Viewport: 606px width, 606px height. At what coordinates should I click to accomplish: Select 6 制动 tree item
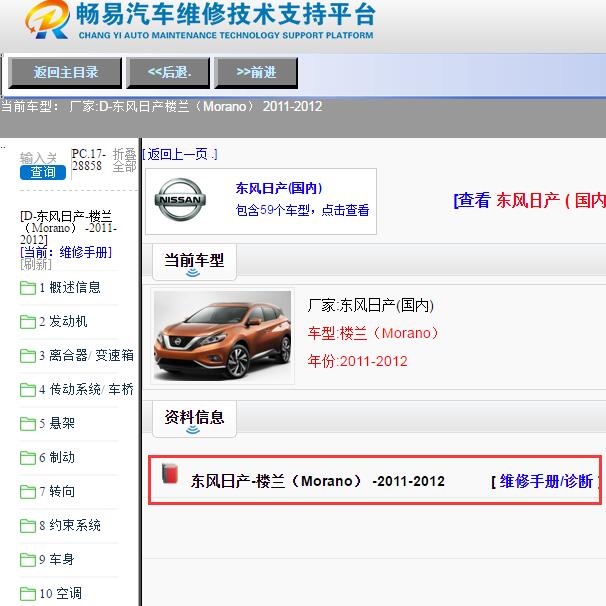tap(57, 458)
